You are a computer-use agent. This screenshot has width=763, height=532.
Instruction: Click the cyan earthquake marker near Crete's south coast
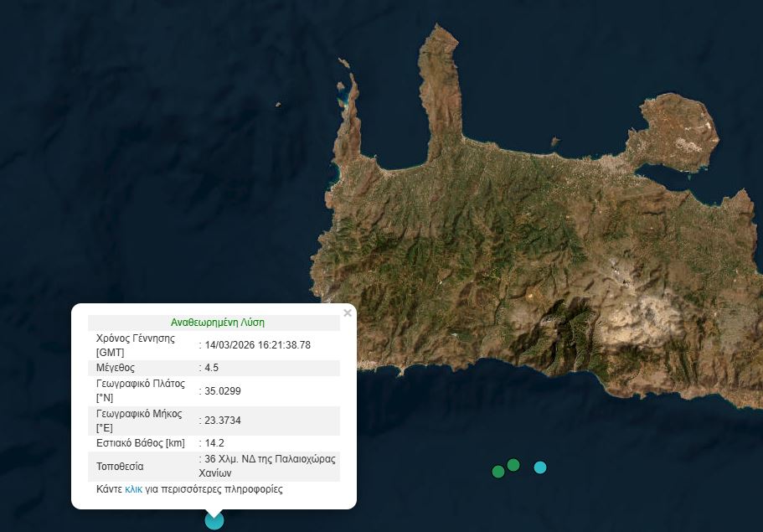540,467
